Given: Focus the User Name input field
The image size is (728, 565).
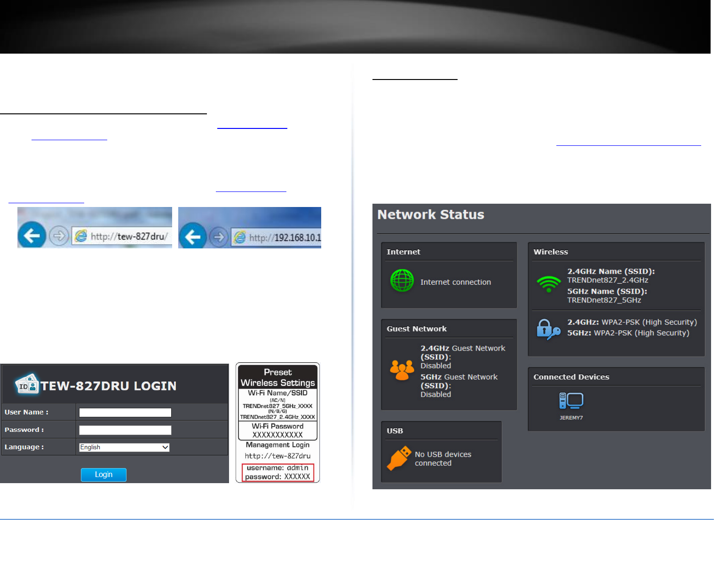Looking at the screenshot, I should tap(125, 413).
